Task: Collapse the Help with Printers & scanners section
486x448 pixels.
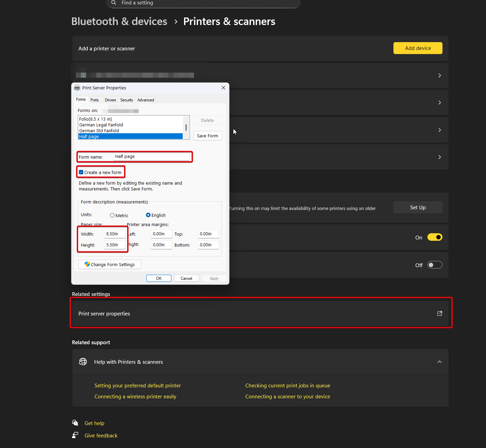Action: pyautogui.click(x=439, y=362)
